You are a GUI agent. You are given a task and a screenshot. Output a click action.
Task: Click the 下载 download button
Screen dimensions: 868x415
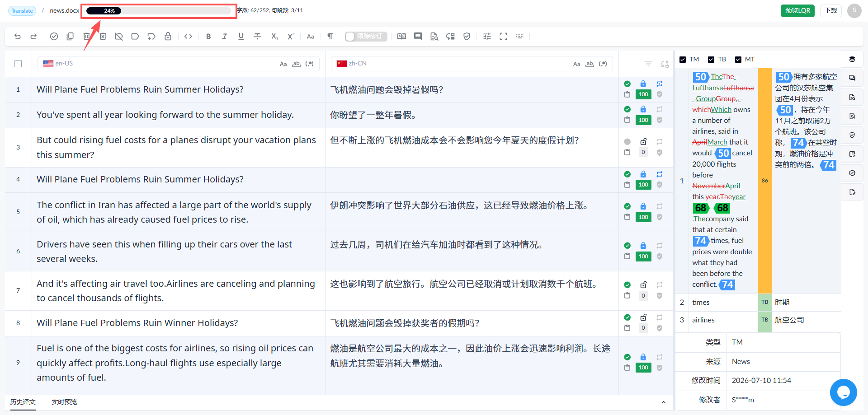pos(831,10)
